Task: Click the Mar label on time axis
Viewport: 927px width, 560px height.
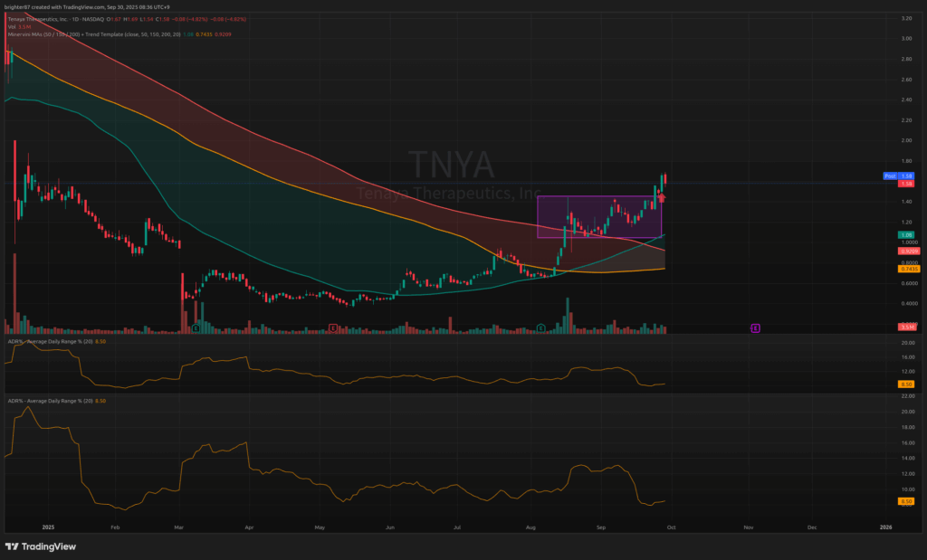Action: pyautogui.click(x=179, y=527)
